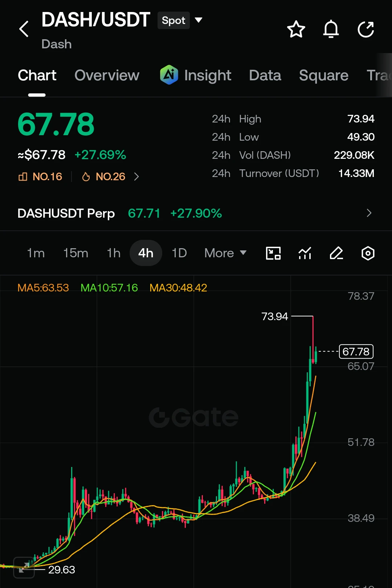Tap the 24h Low value 49.30

point(361,137)
